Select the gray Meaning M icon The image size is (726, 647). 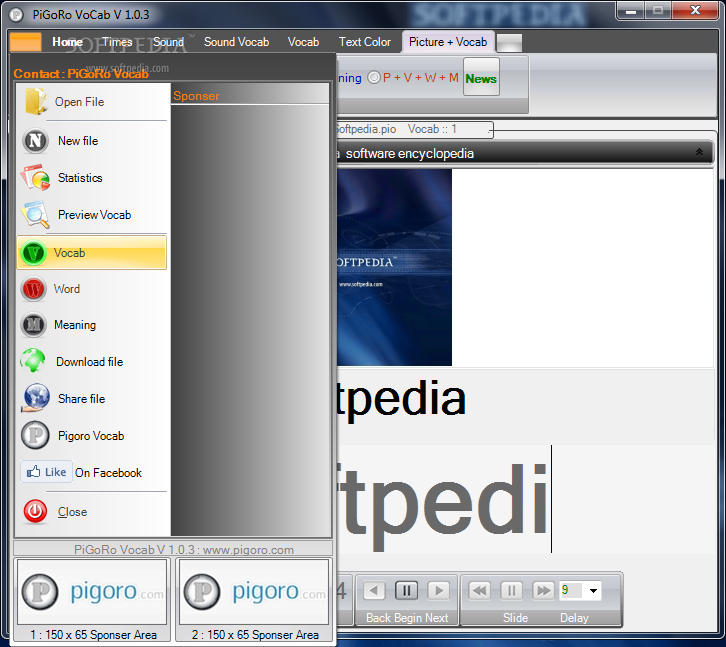tap(33, 325)
